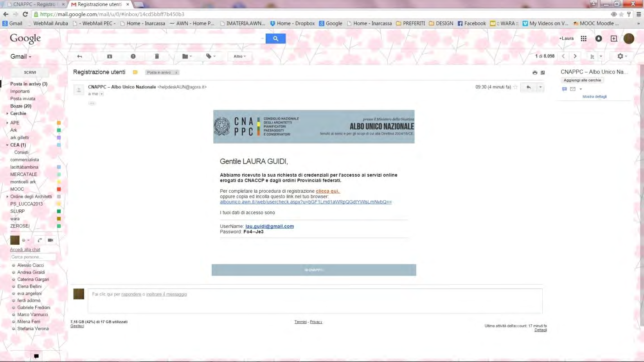This screenshot has width=644, height=362.
Task: Open the Google apps grid
Action: (583, 38)
